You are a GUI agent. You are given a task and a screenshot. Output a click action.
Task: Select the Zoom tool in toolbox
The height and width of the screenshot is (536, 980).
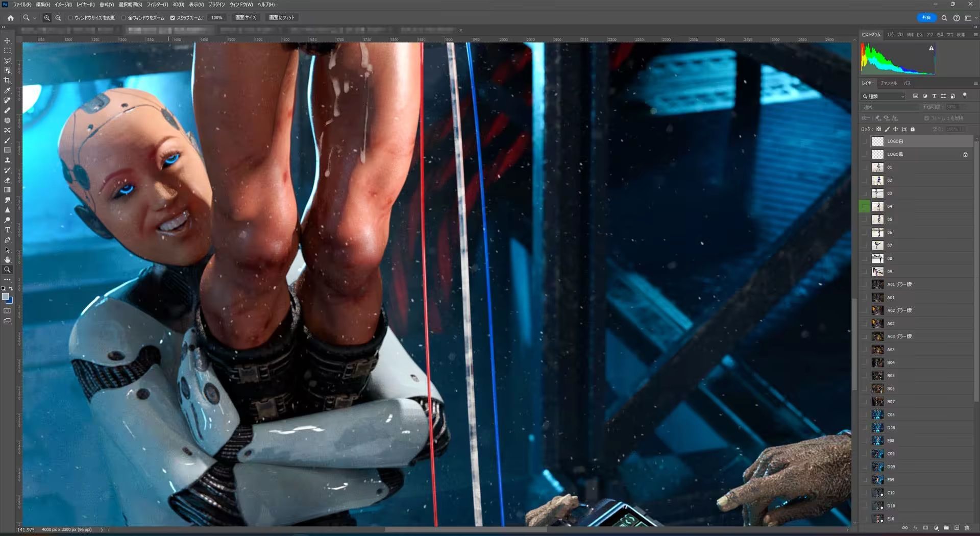point(7,270)
